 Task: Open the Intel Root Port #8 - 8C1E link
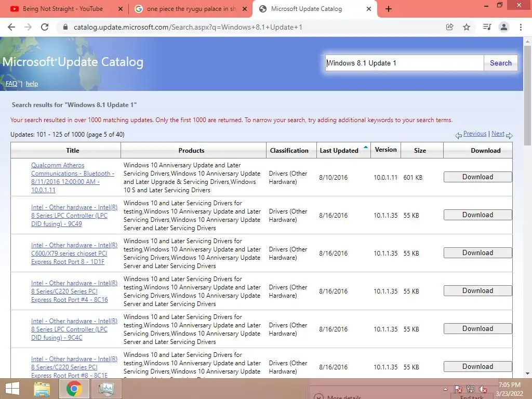point(74,367)
